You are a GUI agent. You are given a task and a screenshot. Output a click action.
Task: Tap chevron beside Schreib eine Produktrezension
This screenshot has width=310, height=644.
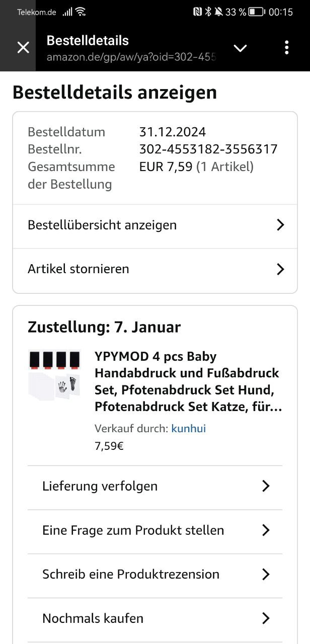click(266, 574)
